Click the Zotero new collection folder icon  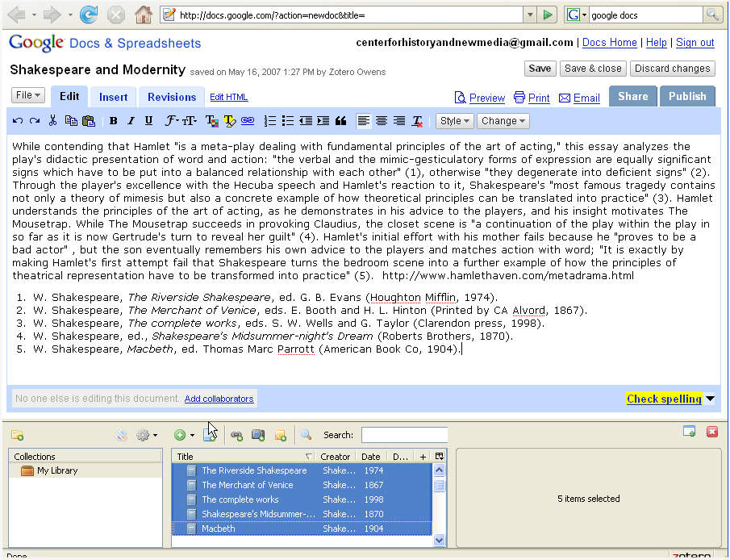[18, 435]
